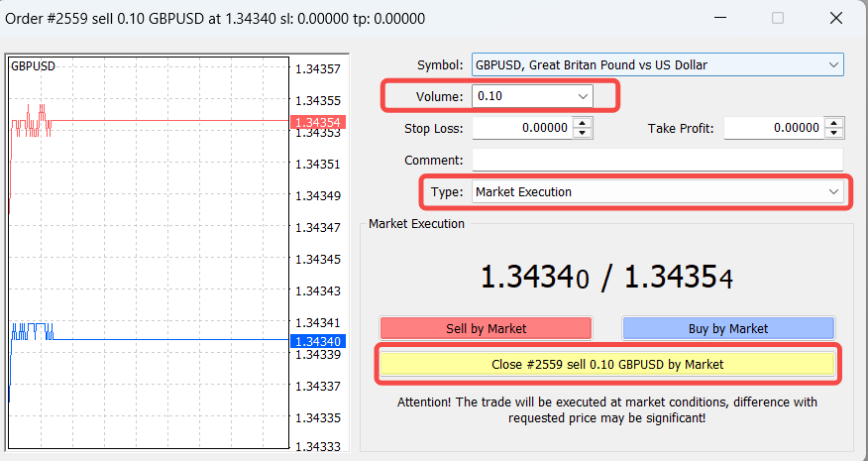
Task: Click yellow Close #2559 by Market button
Action: [607, 364]
